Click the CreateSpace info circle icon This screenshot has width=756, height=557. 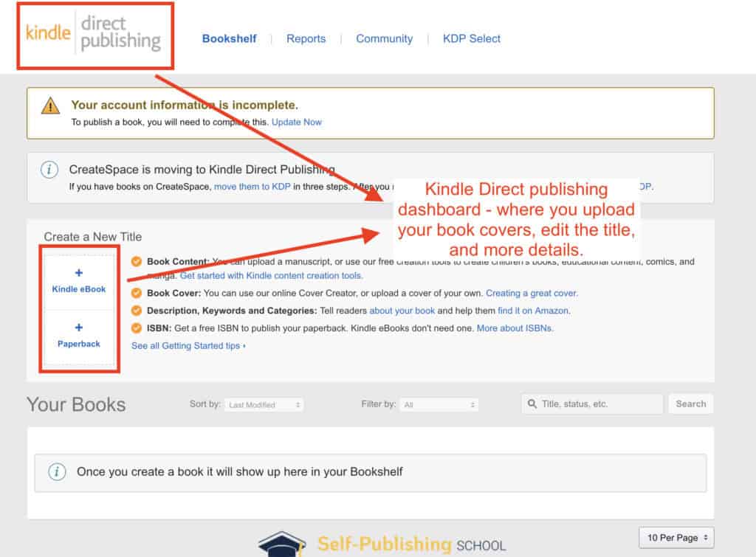(49, 170)
